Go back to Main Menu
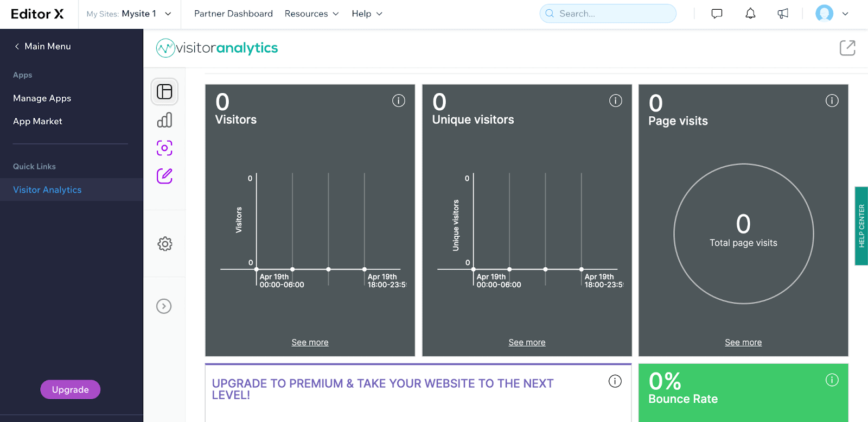The height and width of the screenshot is (422, 868). 42,46
